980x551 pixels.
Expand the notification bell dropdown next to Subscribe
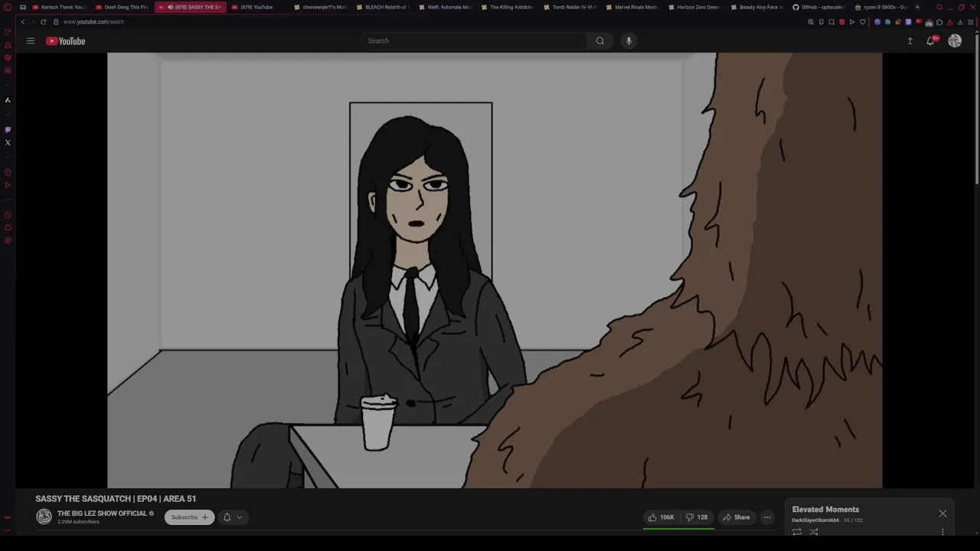(x=233, y=517)
